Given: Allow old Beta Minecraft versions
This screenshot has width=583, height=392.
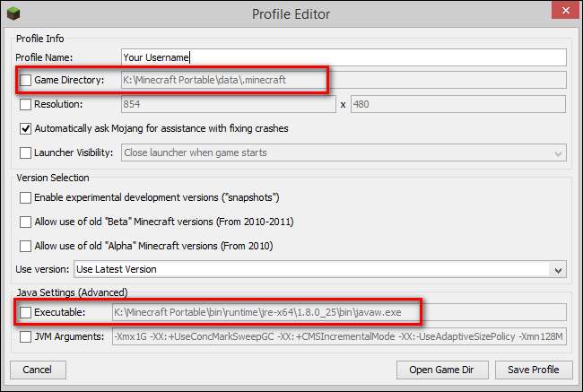Looking at the screenshot, I should click(x=25, y=222).
